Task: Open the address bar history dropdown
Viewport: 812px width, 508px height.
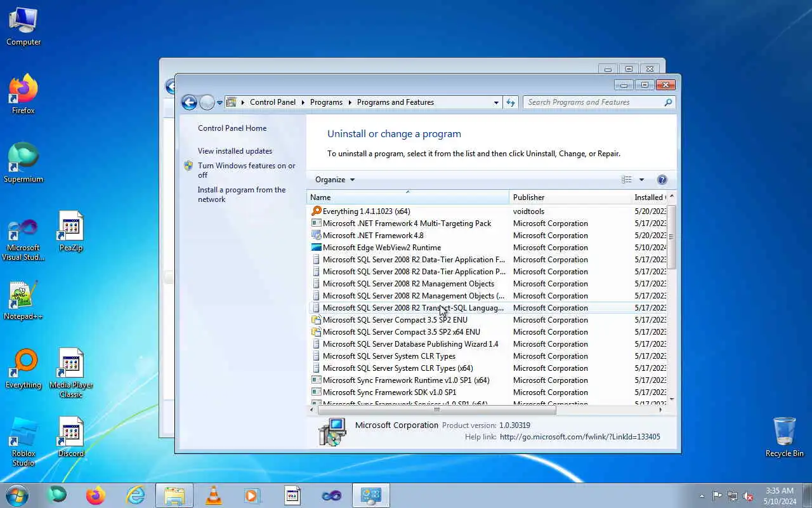Action: [x=496, y=102]
